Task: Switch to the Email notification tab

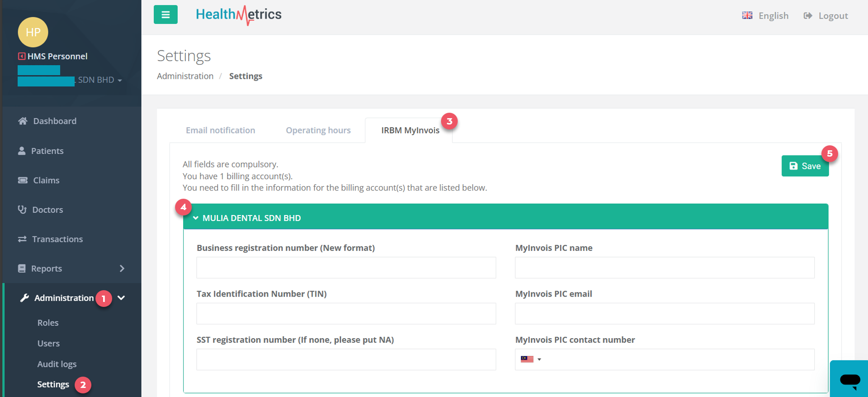Action: (220, 130)
